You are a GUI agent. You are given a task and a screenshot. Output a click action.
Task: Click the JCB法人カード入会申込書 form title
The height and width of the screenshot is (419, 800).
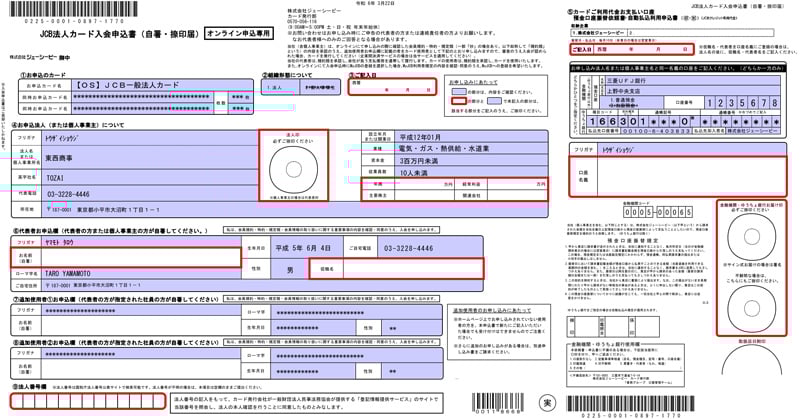pyautogui.click(x=119, y=34)
